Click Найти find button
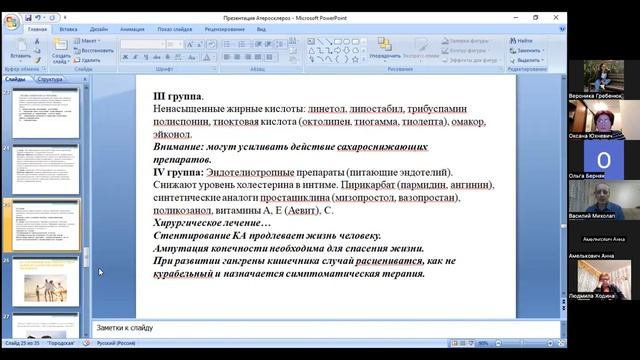The height and width of the screenshot is (360, 640). point(521,41)
